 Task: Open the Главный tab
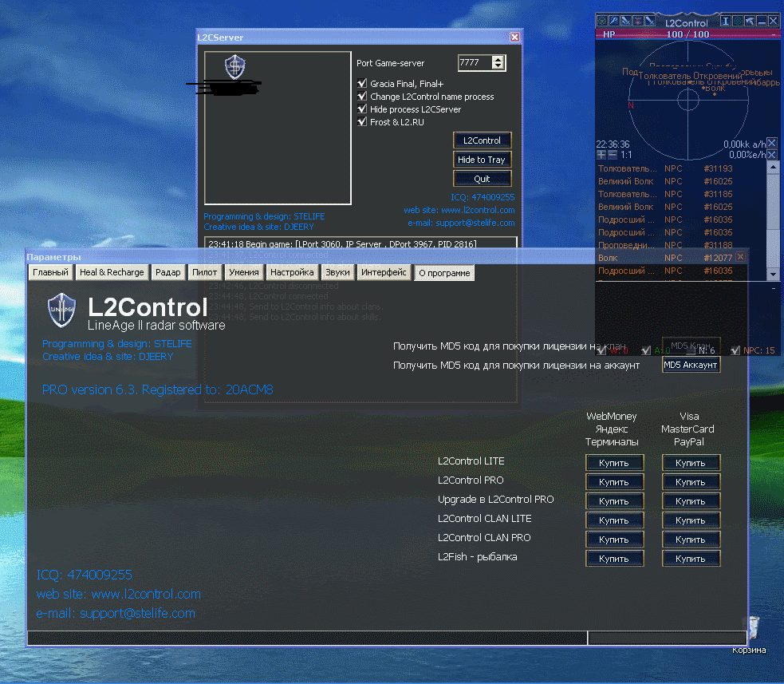click(50, 272)
